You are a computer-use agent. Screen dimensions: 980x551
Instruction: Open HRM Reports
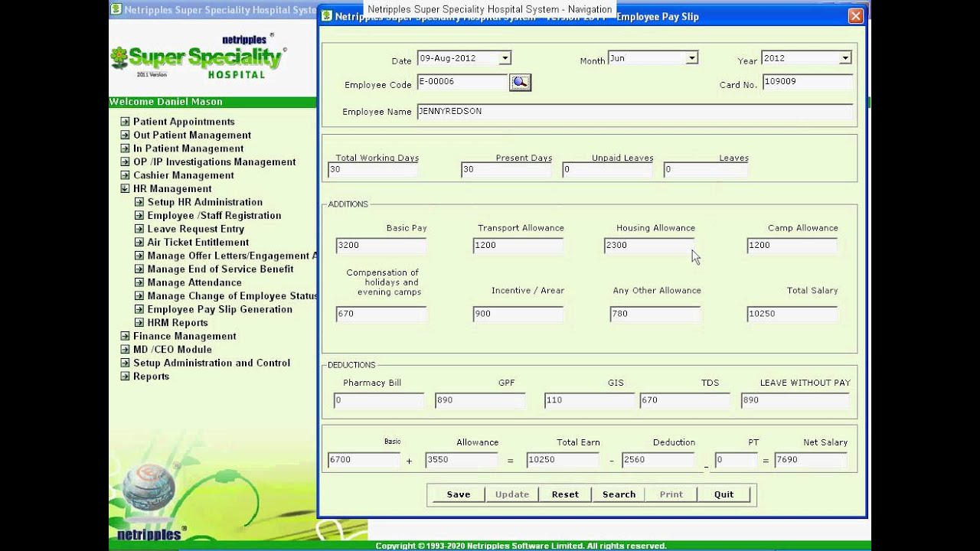(x=178, y=322)
